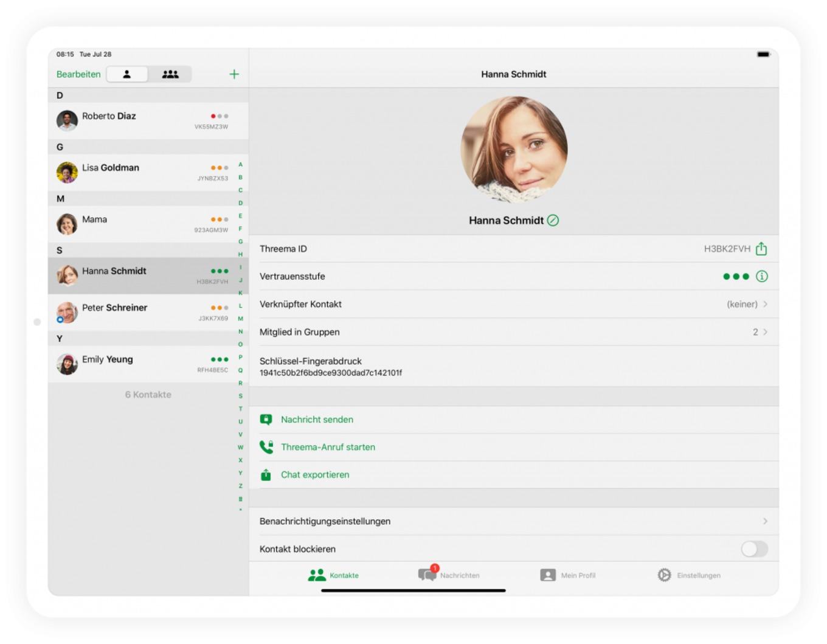
Task: Jump to letter A in index
Action: pos(240,165)
